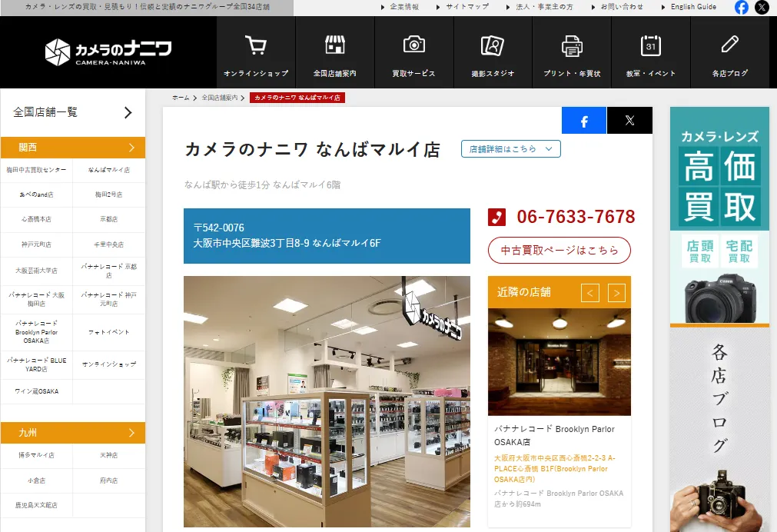Click the Camera Naniwa logo
777x532 pixels.
[x=108, y=52]
